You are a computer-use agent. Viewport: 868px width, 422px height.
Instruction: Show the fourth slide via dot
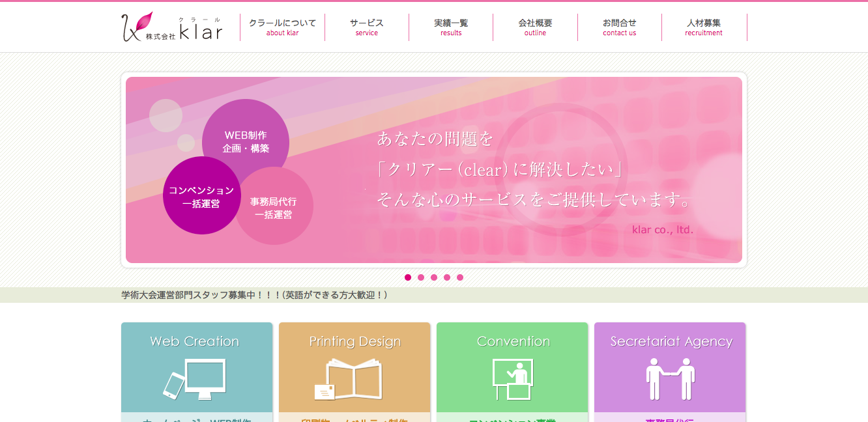click(x=447, y=277)
